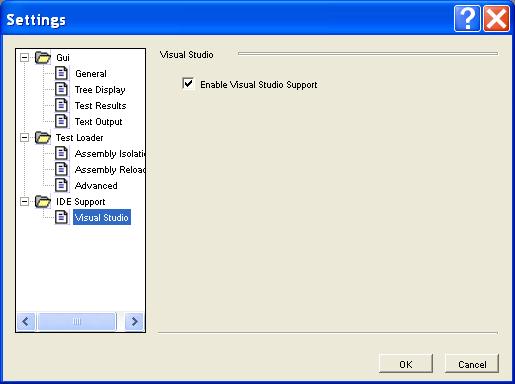Screen dimensions: 515x384
Task: Click the Test Loader folder icon
Action: point(43,137)
